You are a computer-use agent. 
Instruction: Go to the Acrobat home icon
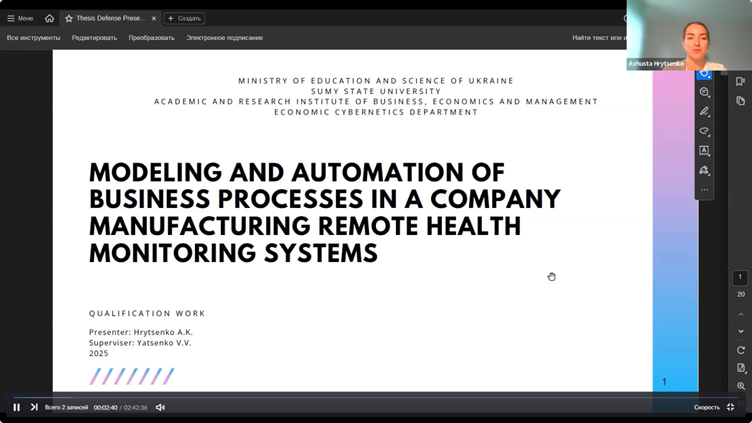click(x=49, y=18)
